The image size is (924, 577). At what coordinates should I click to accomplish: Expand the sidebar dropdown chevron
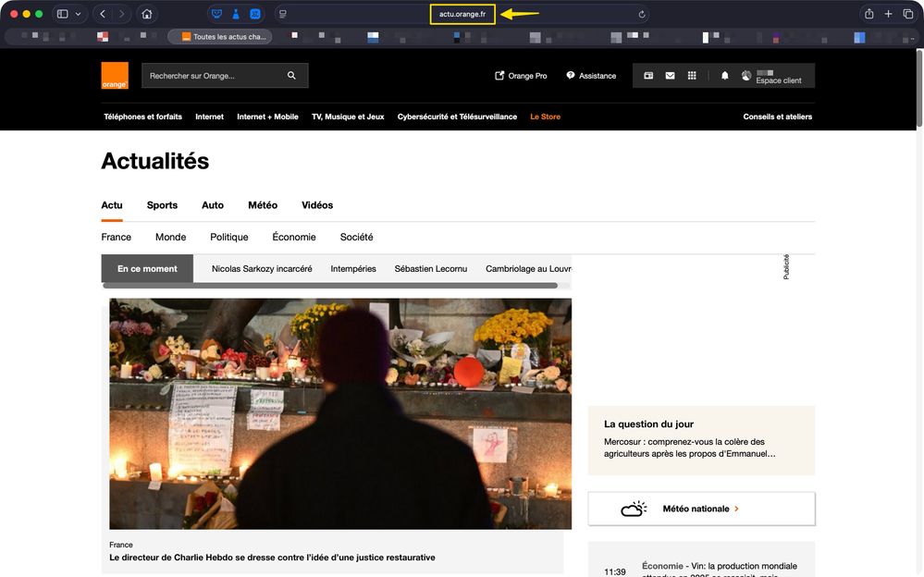point(78,14)
